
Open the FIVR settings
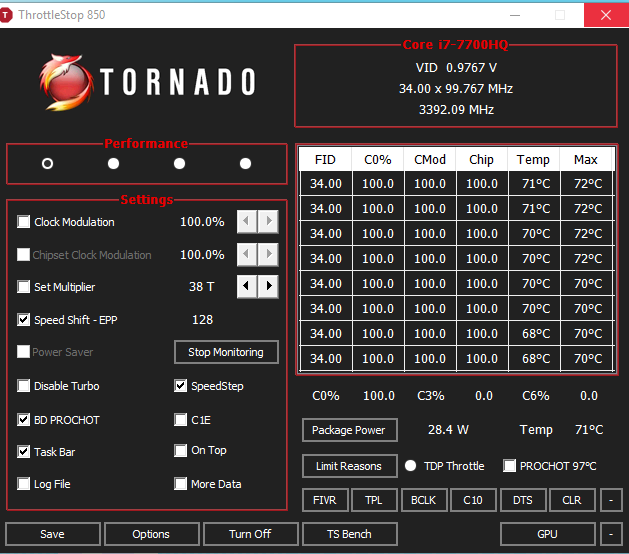[x=325, y=500]
